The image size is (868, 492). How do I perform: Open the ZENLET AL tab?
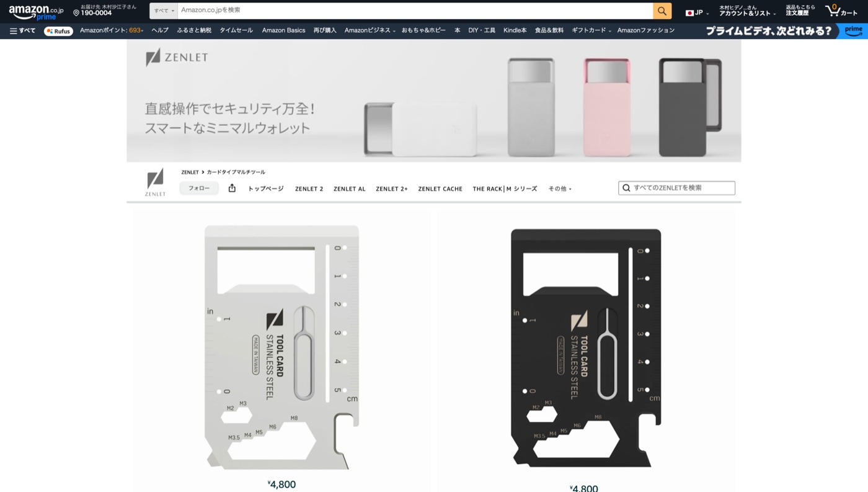click(x=350, y=189)
